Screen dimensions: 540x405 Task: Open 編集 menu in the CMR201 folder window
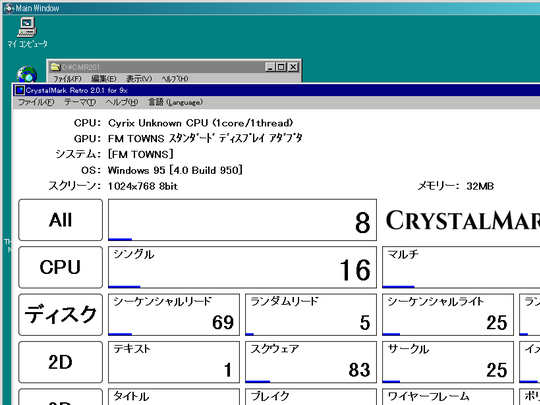point(104,79)
